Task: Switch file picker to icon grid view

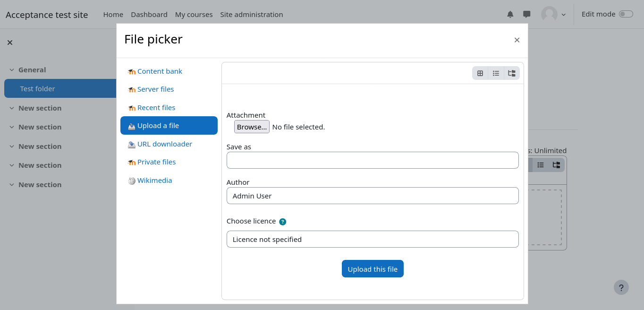Action: point(480,73)
